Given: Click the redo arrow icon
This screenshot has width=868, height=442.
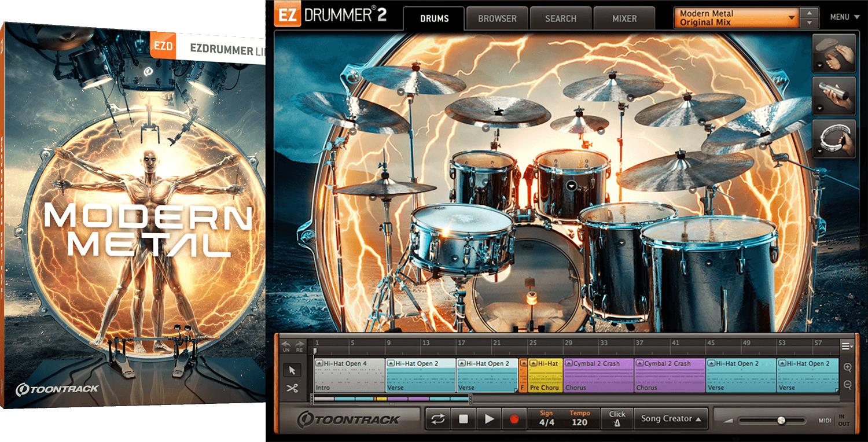Looking at the screenshot, I should pos(299,345).
